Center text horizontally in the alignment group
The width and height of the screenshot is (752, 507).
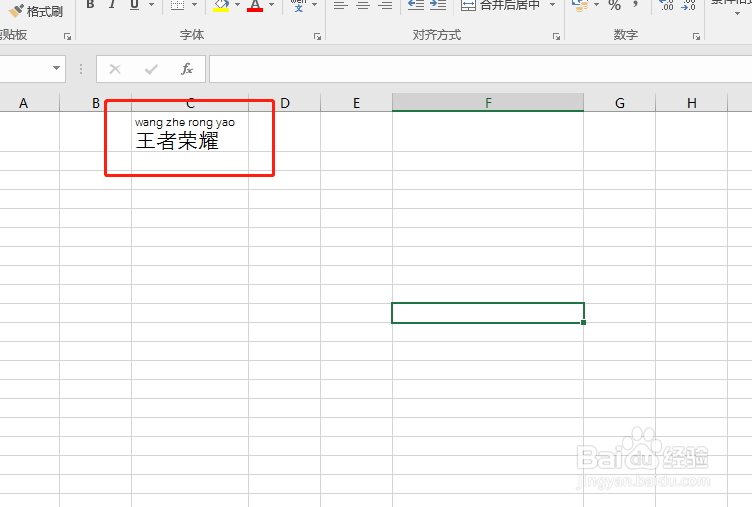(x=363, y=5)
